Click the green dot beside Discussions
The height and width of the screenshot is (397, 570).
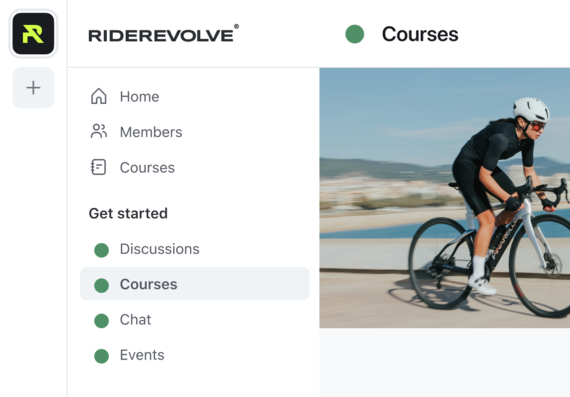point(101,250)
